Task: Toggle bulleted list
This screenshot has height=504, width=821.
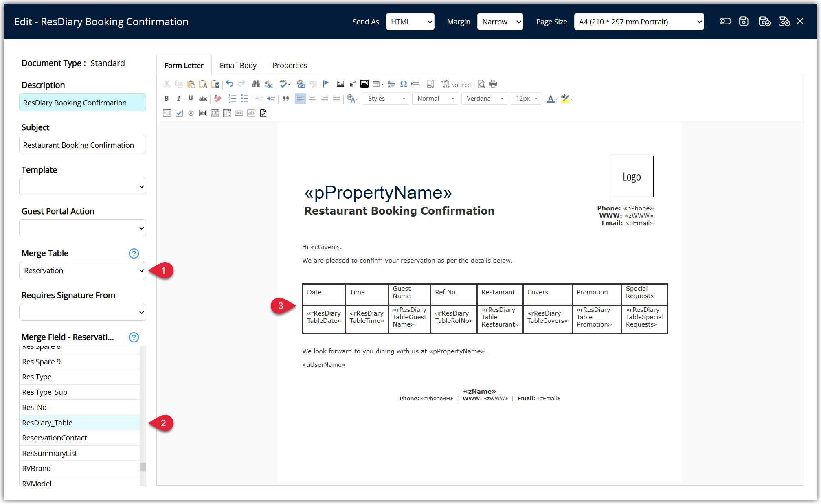Action: pyautogui.click(x=244, y=99)
